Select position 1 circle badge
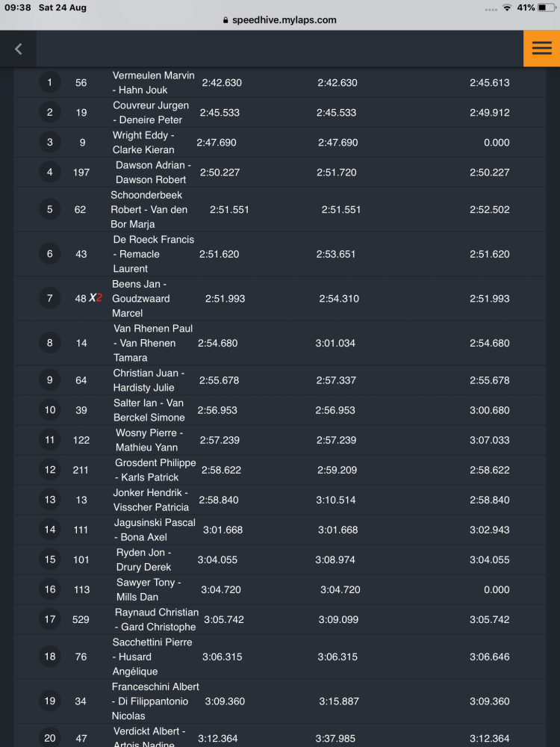 pos(49,82)
